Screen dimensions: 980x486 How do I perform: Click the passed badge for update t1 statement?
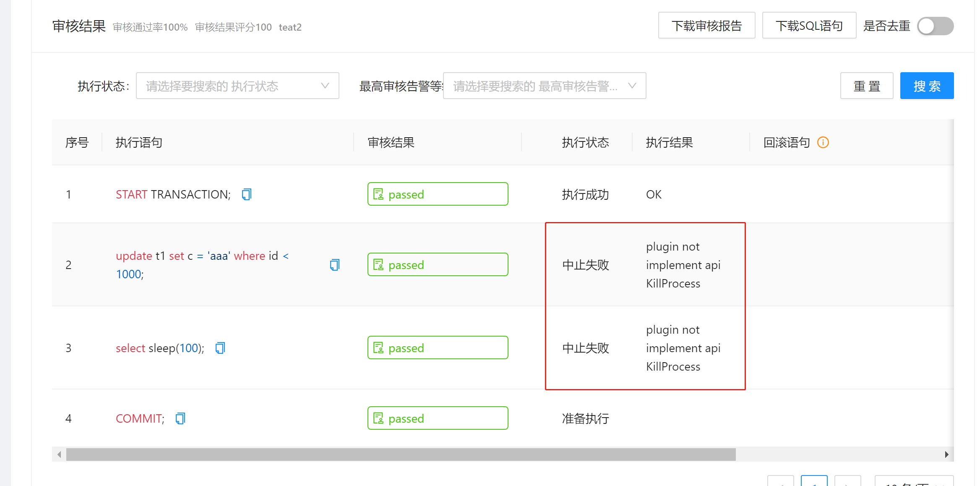coord(438,264)
